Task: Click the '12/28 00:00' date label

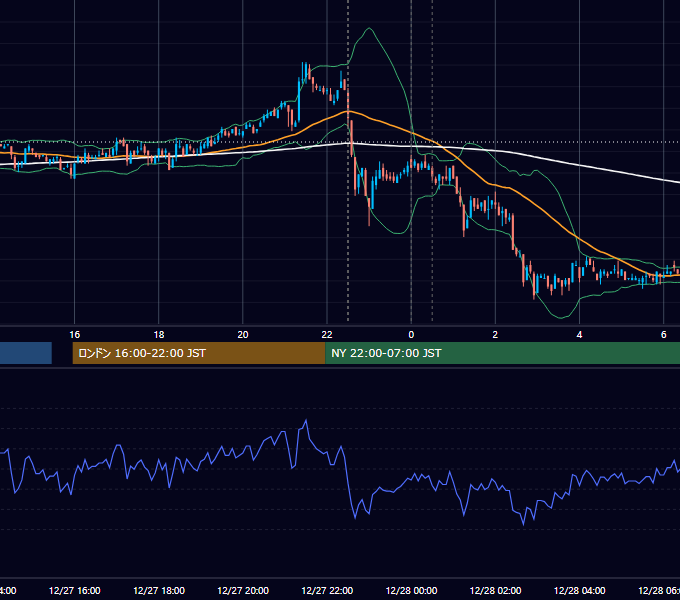Action: pyautogui.click(x=411, y=590)
